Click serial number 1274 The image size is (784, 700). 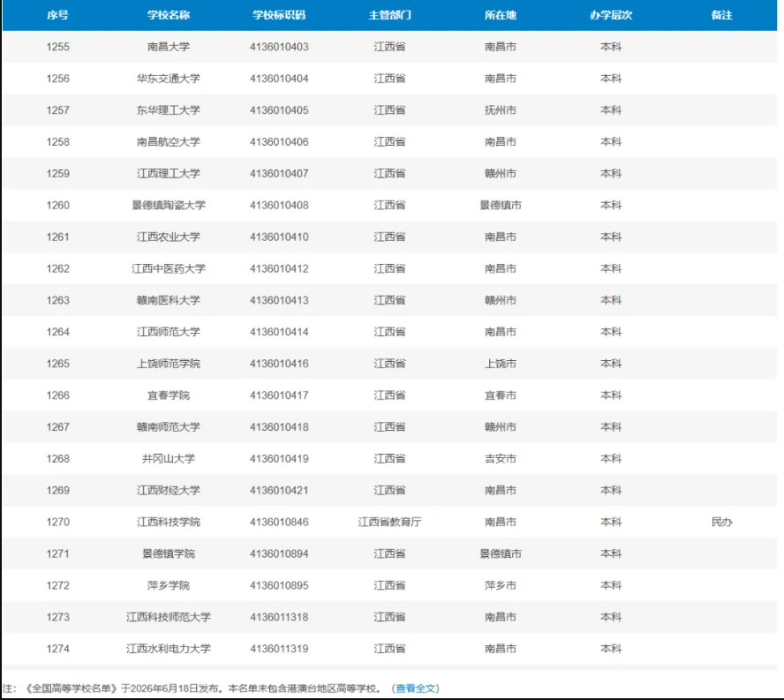[58, 649]
